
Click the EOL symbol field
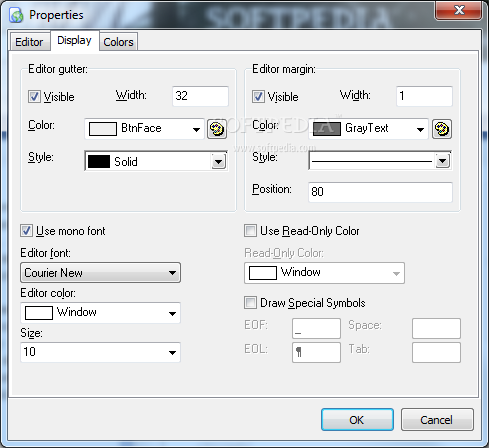click(316, 352)
